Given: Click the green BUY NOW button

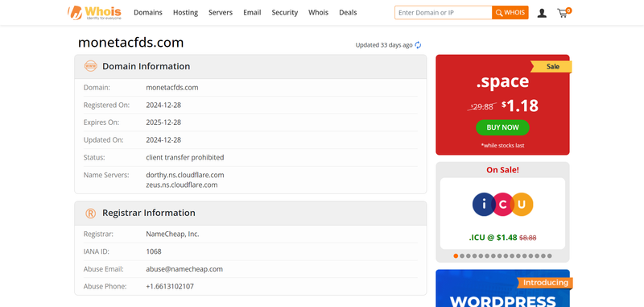Looking at the screenshot, I should [x=502, y=127].
